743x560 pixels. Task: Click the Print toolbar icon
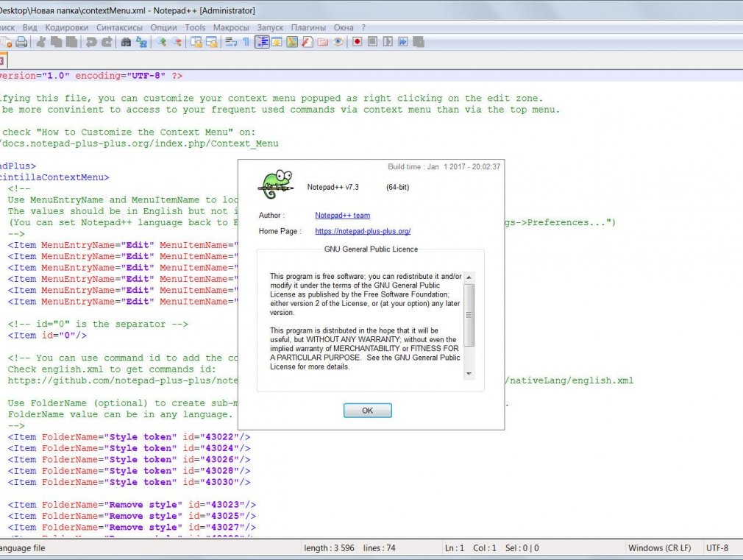point(21,42)
